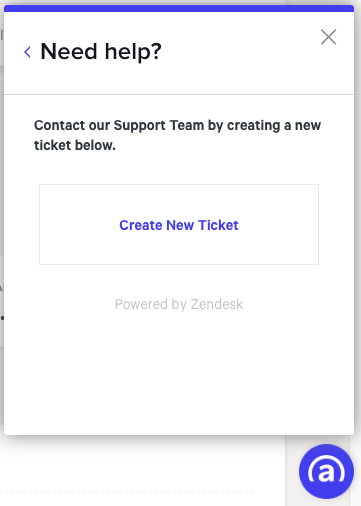Click the purple bar atop the widget
The width and height of the screenshot is (361, 506).
pos(179,8)
